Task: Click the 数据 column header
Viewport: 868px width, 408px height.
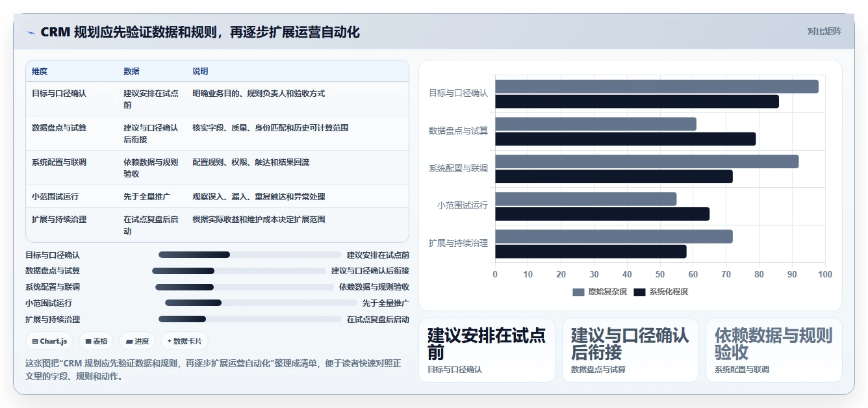Action: click(x=131, y=71)
